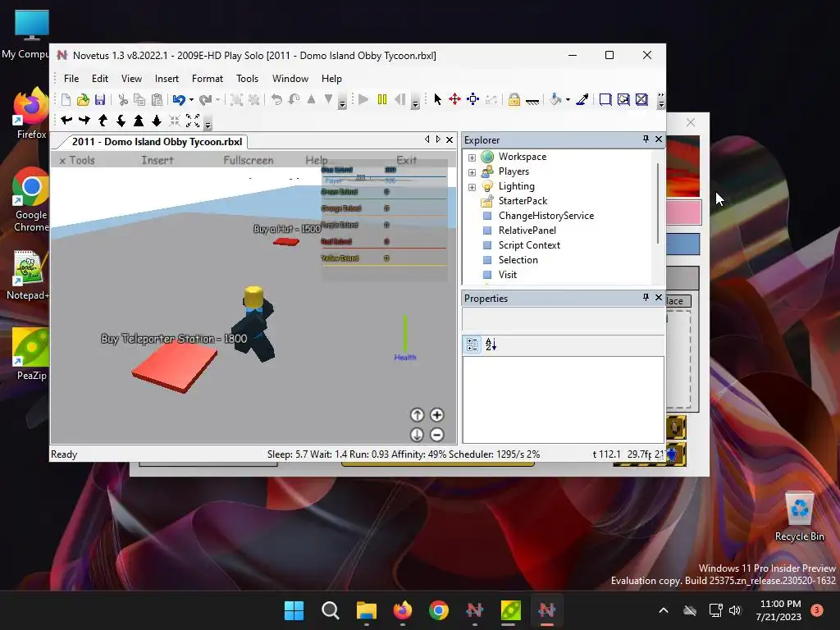This screenshot has height=630, width=840.
Task: Select the dropper Material tool
Action: pos(582,99)
